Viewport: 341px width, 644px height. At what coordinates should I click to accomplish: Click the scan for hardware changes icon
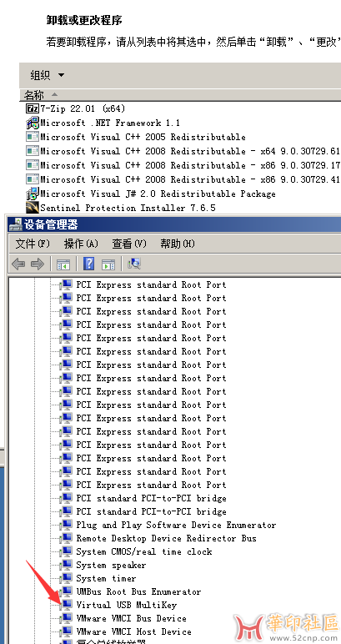point(134,264)
